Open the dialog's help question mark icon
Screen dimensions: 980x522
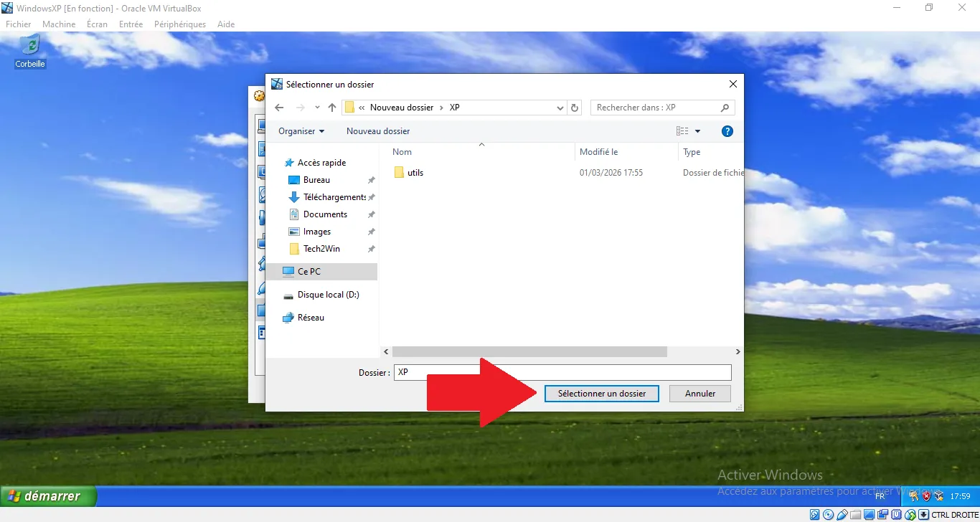pos(727,131)
